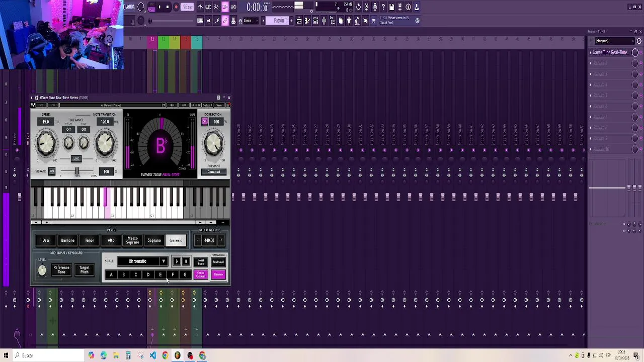Click the stamp tool icon in second toolbar
The image size is (644, 362).
point(233,21)
